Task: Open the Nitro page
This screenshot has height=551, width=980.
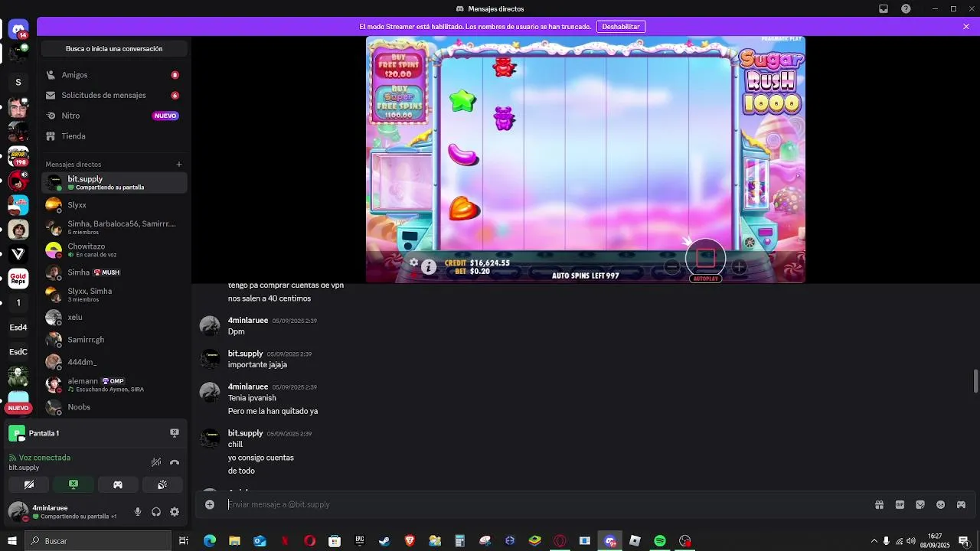Action: pyautogui.click(x=114, y=116)
